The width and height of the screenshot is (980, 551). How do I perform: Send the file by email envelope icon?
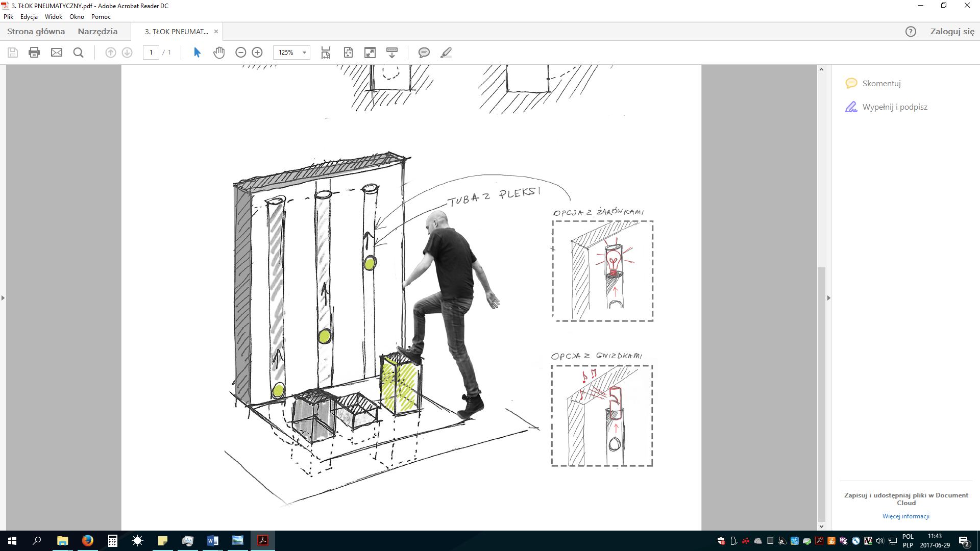57,53
